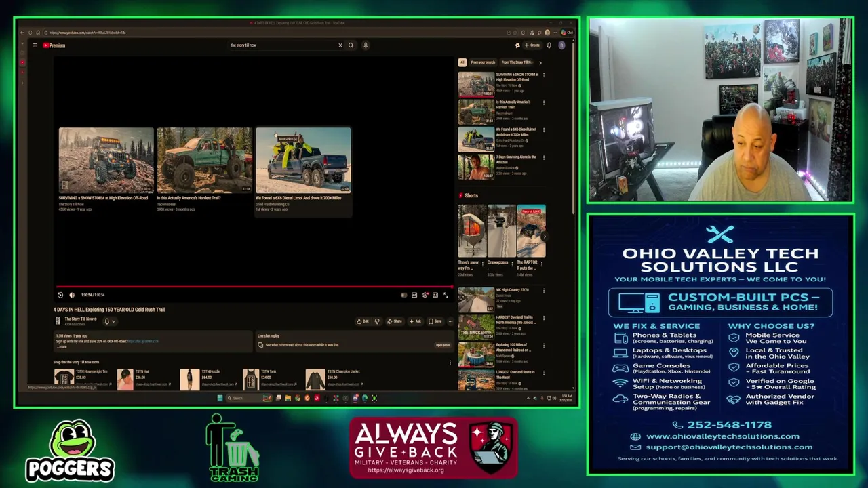Viewport: 868px width, 488px height.
Task: Open player settings gear
Action: 425,295
